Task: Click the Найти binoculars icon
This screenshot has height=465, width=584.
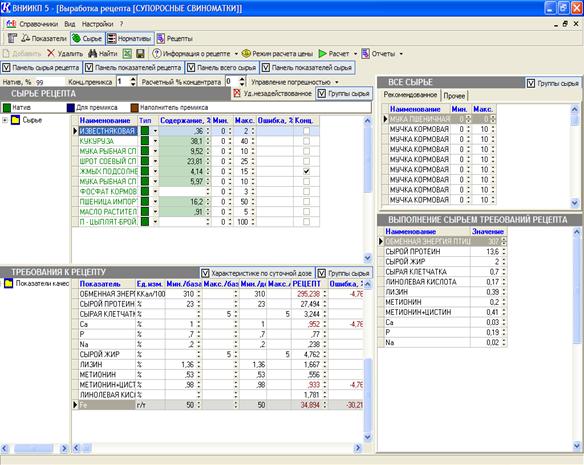Action: (92, 54)
